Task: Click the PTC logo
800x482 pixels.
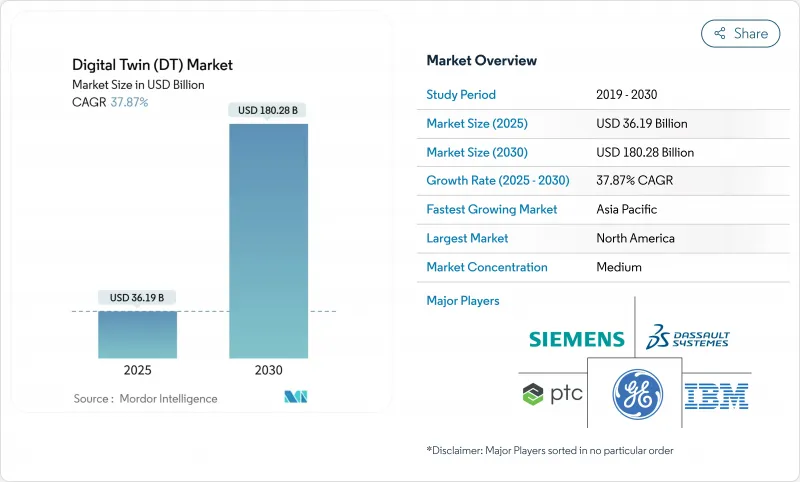Action: coord(552,393)
